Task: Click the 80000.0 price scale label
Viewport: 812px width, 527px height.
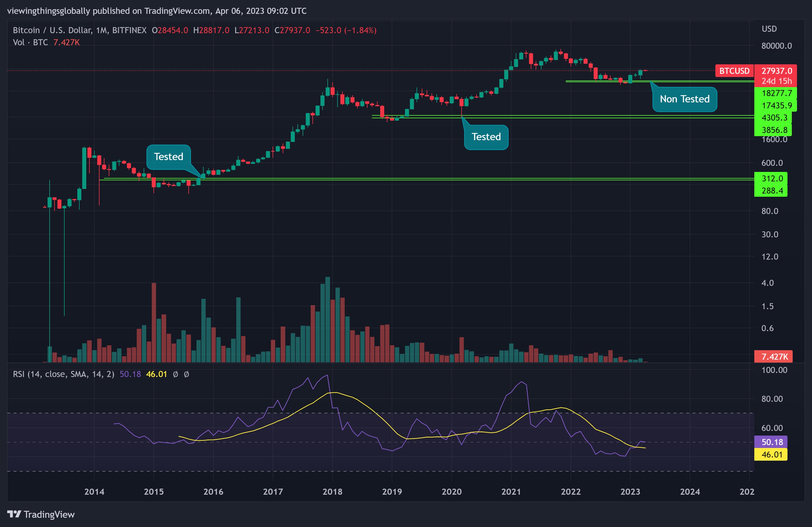Action: coord(777,46)
